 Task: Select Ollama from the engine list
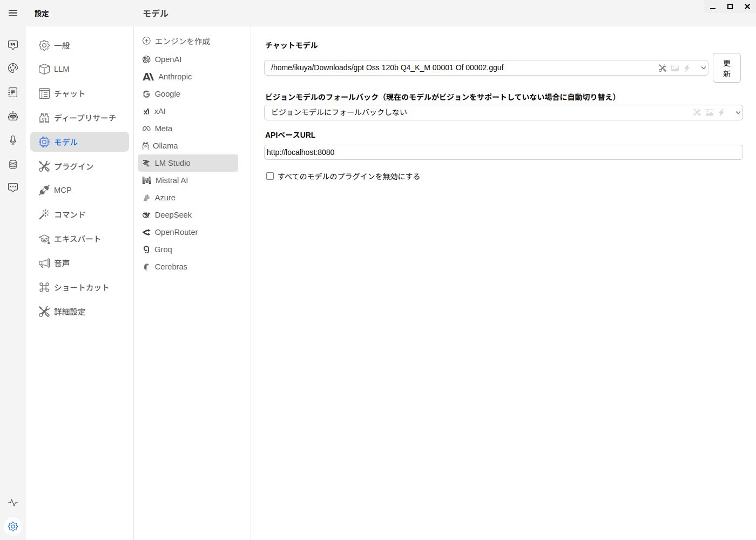165,146
